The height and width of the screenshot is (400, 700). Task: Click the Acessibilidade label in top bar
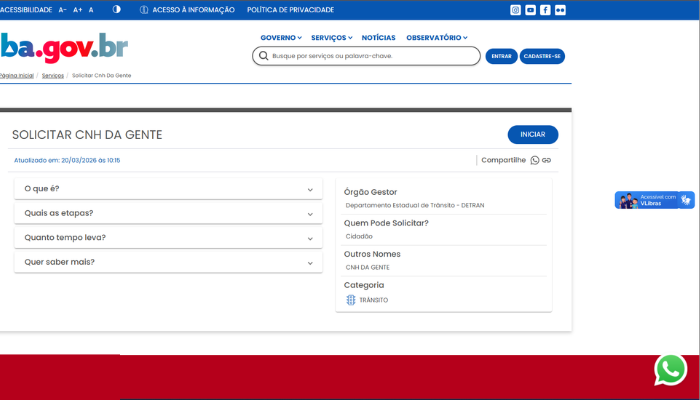coord(26,10)
